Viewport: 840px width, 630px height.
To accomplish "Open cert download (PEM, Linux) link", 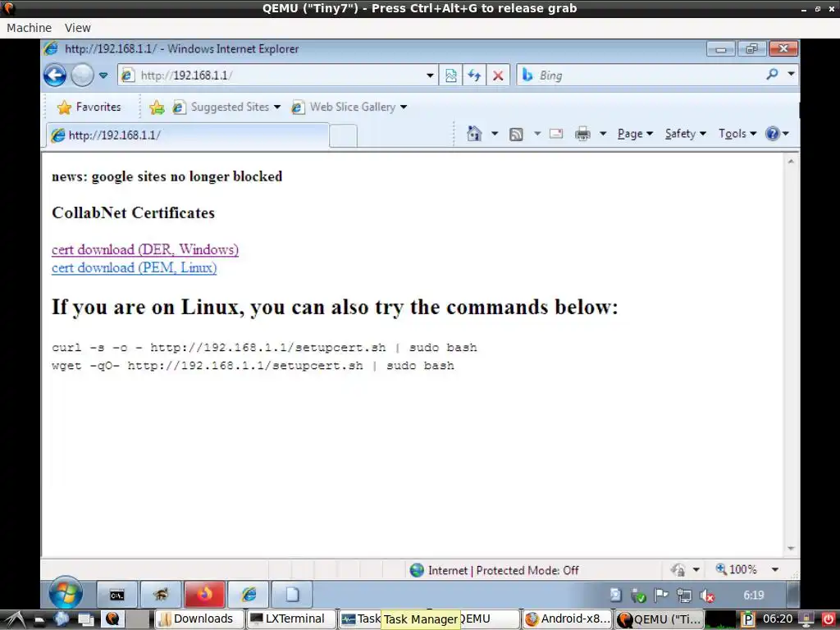I will (134, 267).
